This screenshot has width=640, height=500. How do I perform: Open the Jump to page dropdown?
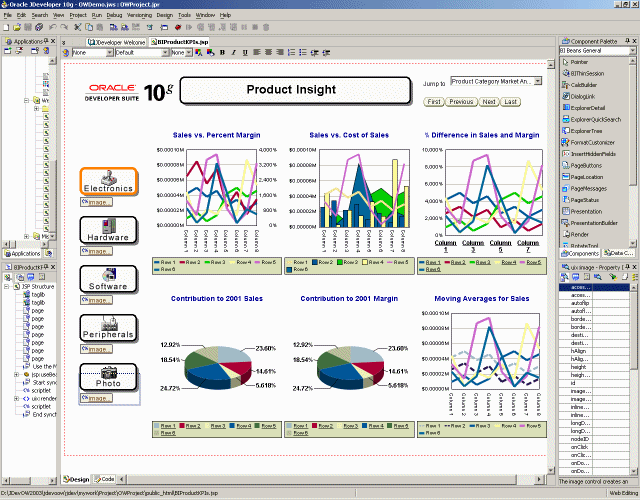538,81
